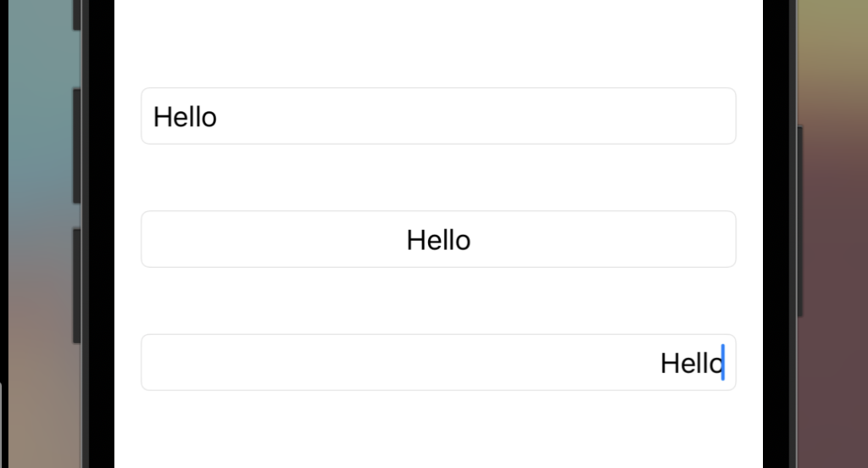The height and width of the screenshot is (468, 868).
Task: Focus the left-aligned Hello text field
Action: click(x=438, y=116)
